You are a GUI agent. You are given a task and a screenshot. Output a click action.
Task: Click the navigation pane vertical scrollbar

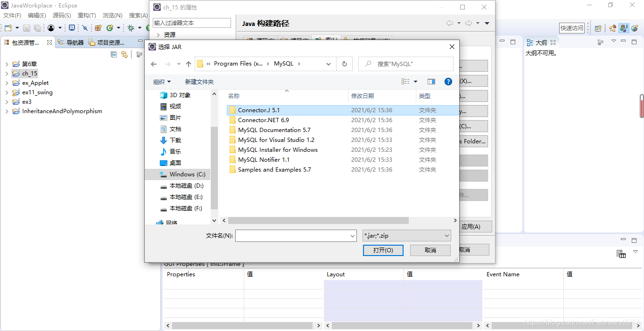coord(214,168)
